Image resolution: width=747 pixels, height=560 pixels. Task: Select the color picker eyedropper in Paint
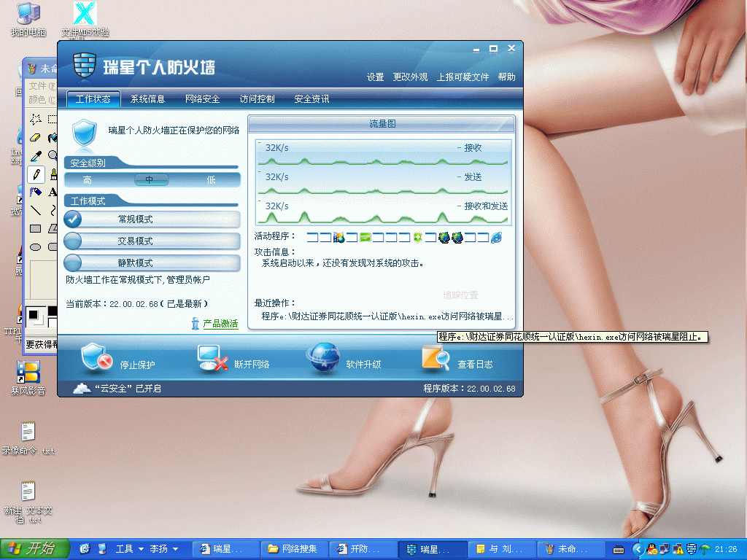pyautogui.click(x=36, y=156)
